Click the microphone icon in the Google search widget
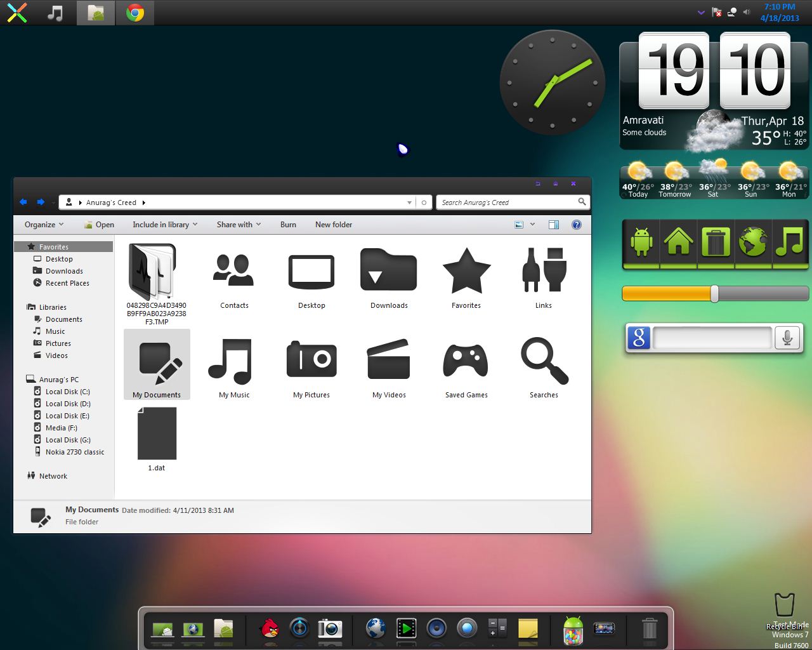Image resolution: width=812 pixels, height=650 pixels. click(787, 338)
